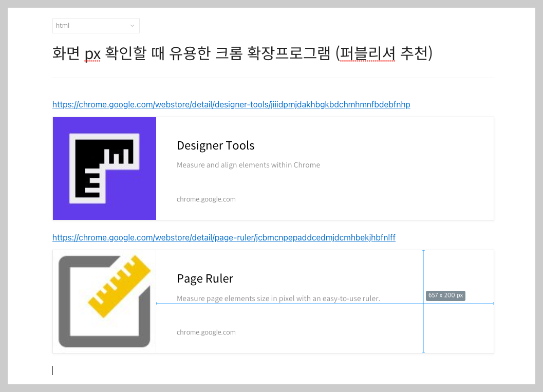Screen dimensions: 543x392
Task: Click the Designer Tools card title
Action: [x=215, y=145]
